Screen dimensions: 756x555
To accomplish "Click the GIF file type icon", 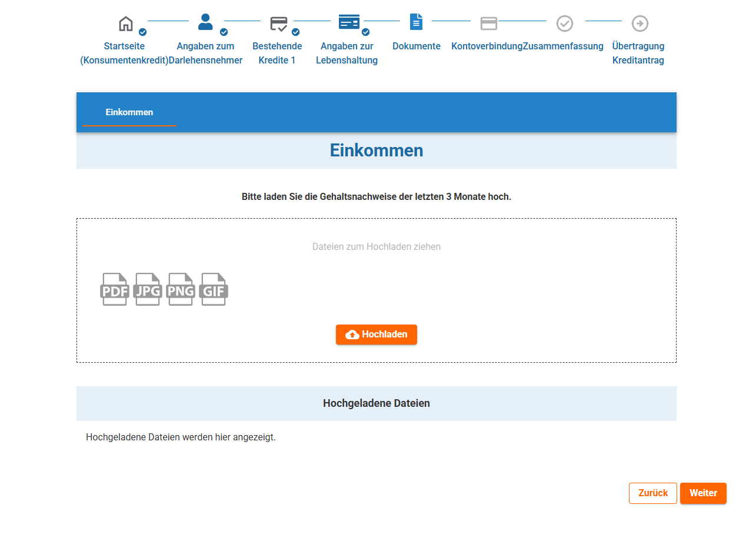I will (214, 289).
